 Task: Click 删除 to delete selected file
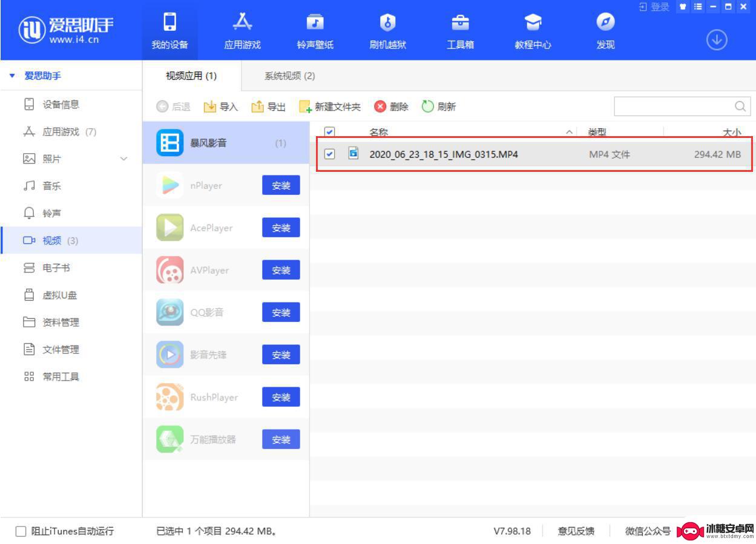tap(392, 107)
